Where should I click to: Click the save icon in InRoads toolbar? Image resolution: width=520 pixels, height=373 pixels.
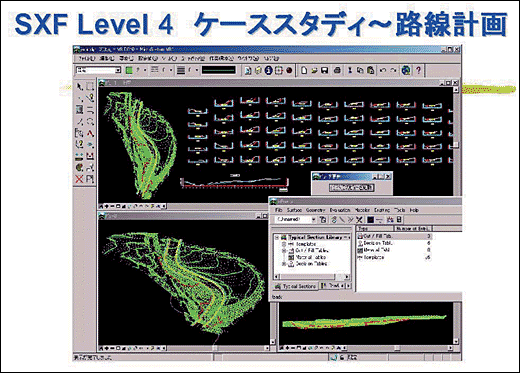click(x=399, y=220)
